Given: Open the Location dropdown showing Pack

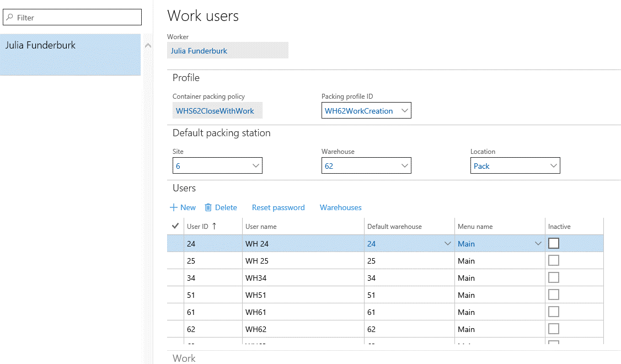Looking at the screenshot, I should click(x=553, y=166).
